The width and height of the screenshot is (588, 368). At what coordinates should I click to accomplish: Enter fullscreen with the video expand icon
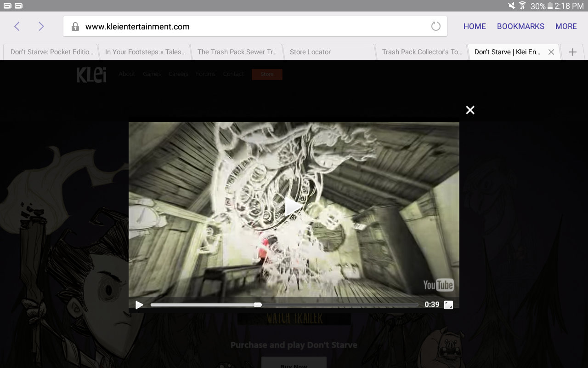tap(449, 305)
